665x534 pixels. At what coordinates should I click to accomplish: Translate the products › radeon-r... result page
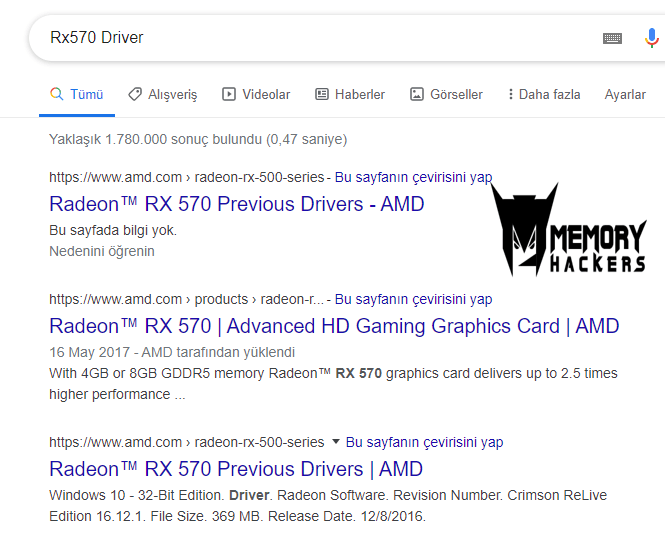414,299
